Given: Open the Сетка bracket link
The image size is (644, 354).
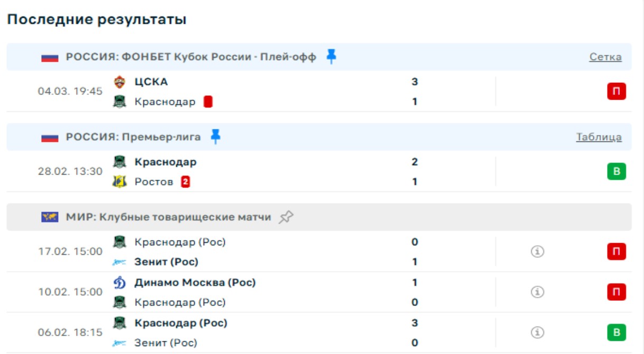Looking at the screenshot, I should pyautogui.click(x=605, y=57).
